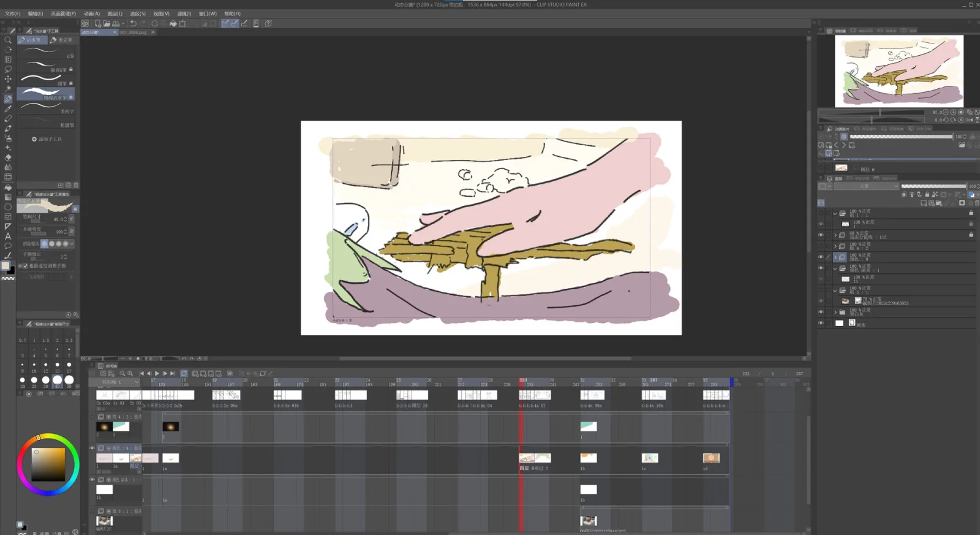980x535 pixels.
Task: Select the eraser tool in the tool palette
Action: click(8, 157)
